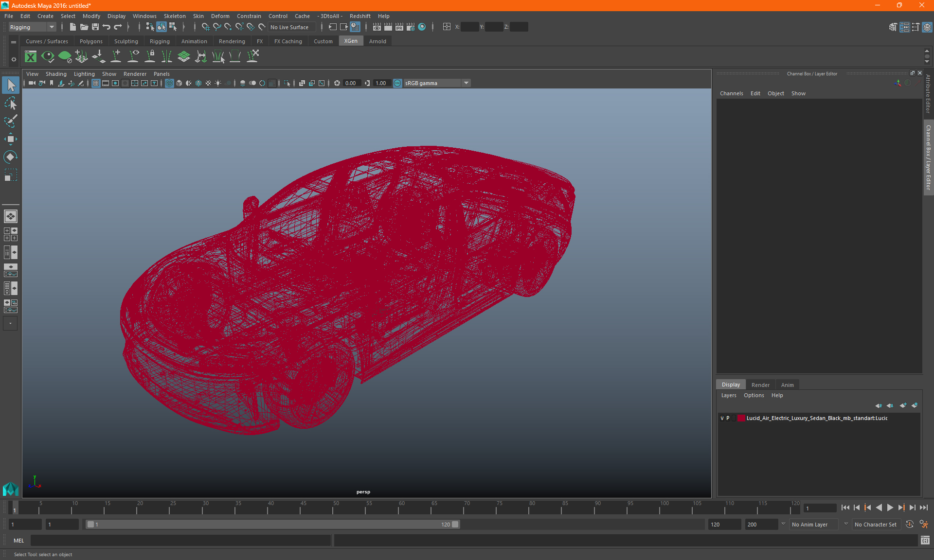Screen dimensions: 934x560
Task: Step forward one key
Action: point(901,507)
